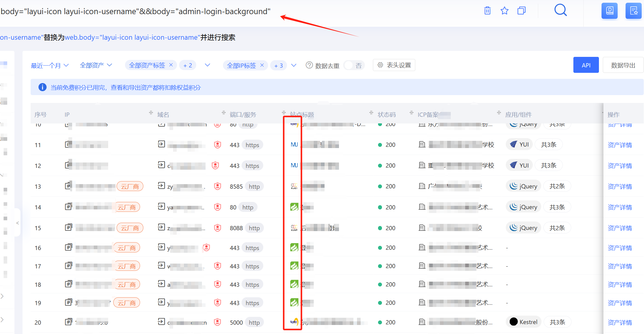Click the magnifier search icon
This screenshot has height=334, width=644.
coord(560,10)
